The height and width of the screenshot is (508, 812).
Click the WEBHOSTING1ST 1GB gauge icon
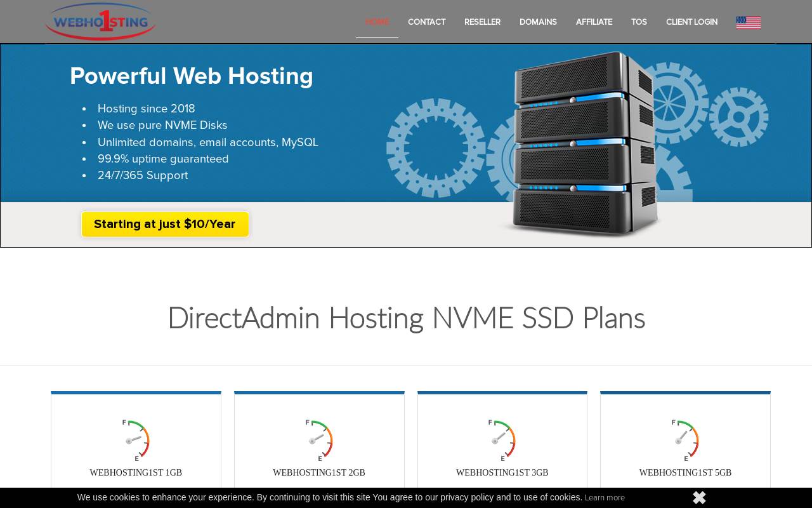pyautogui.click(x=136, y=440)
